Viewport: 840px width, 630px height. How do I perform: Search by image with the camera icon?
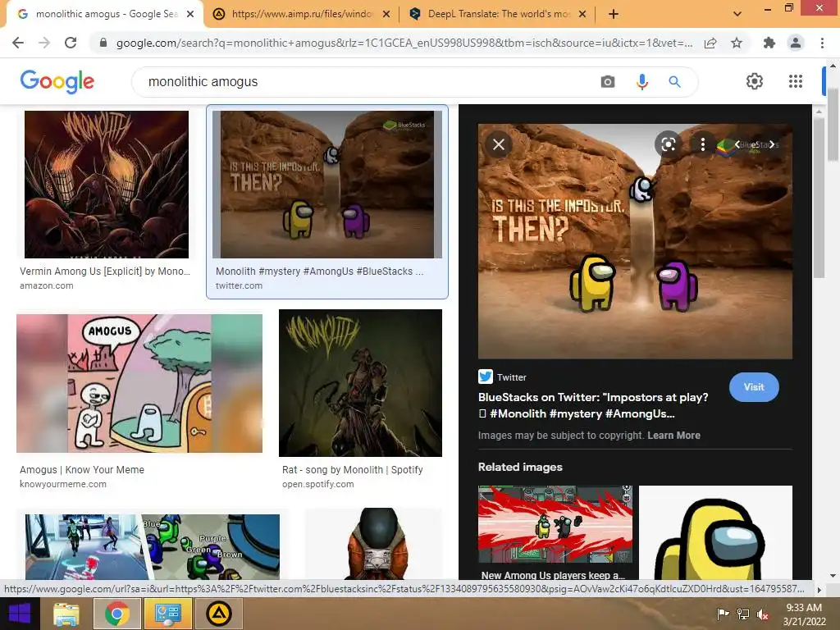click(x=608, y=82)
